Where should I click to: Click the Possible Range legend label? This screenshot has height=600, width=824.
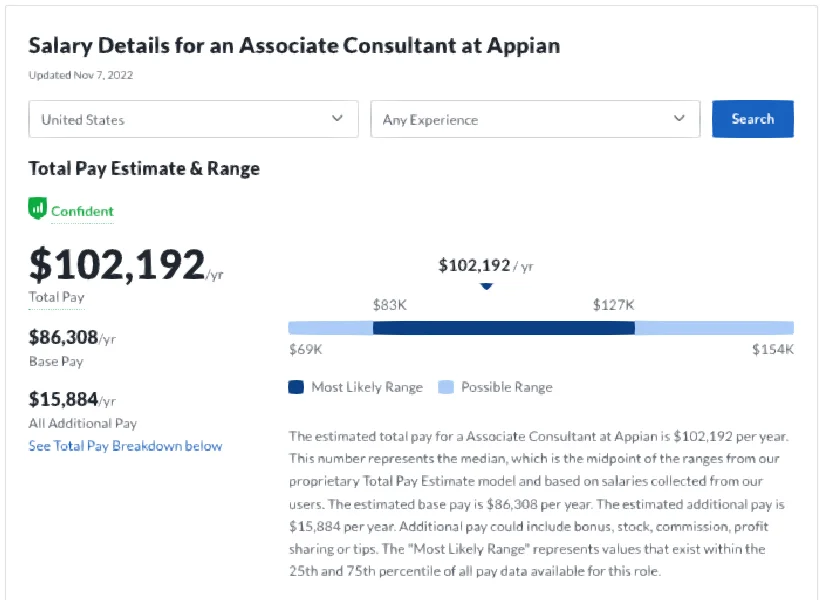coord(506,387)
